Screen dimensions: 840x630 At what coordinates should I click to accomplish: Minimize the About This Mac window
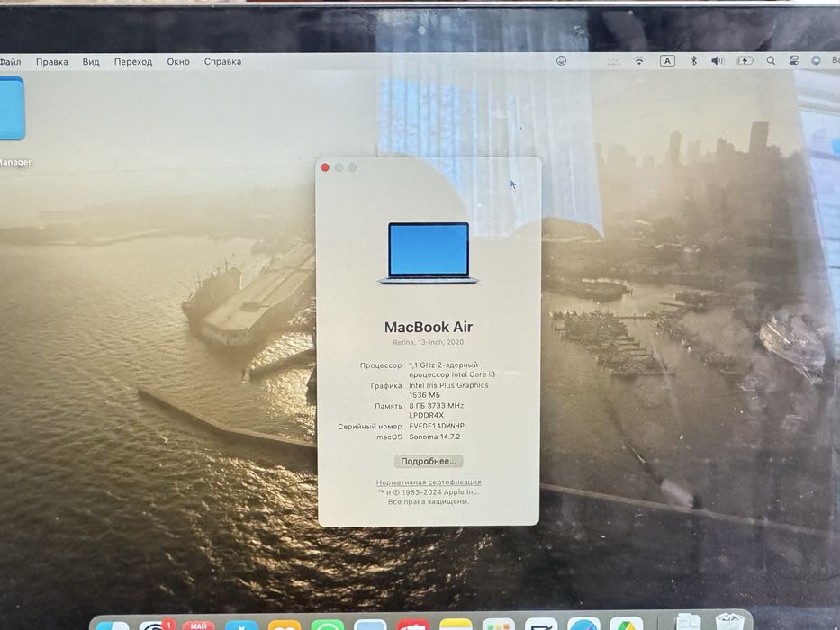[x=339, y=167]
